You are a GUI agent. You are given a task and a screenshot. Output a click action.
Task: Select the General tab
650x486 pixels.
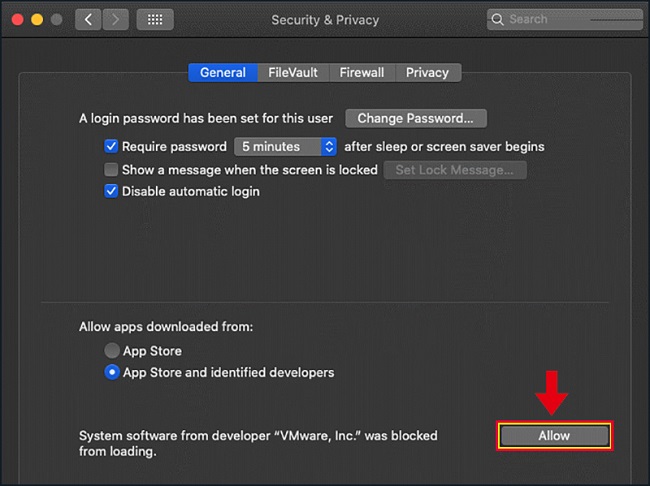(x=222, y=72)
